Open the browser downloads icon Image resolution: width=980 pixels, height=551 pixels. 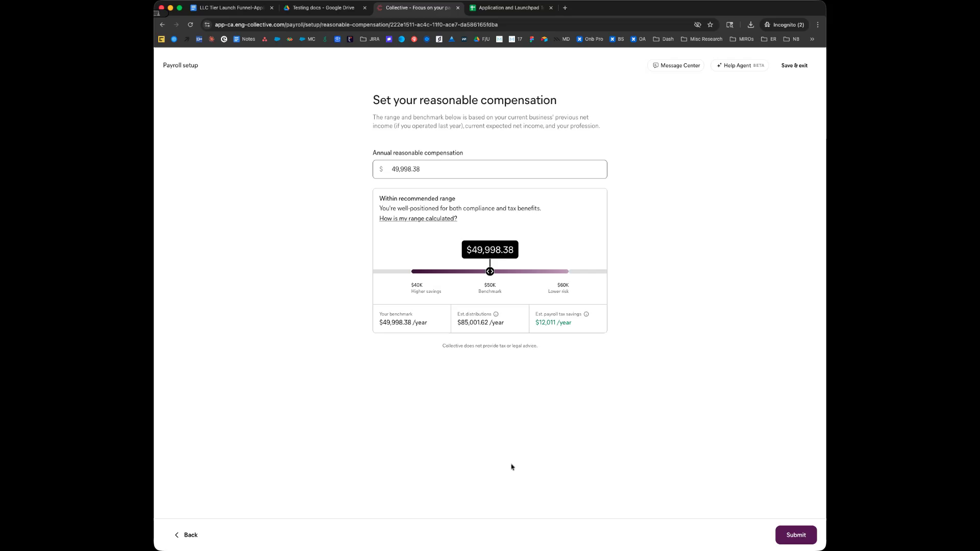(750, 24)
